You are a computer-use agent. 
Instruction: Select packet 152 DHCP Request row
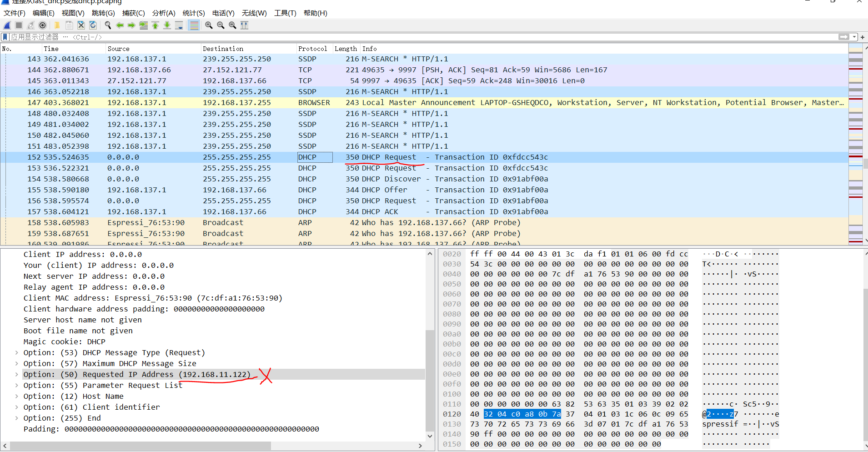[x=424, y=157]
